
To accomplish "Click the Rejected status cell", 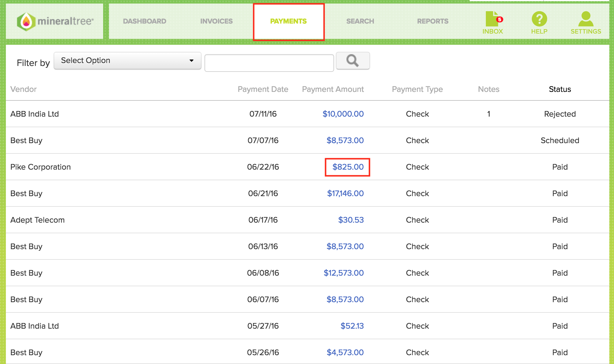I will click(x=560, y=114).
